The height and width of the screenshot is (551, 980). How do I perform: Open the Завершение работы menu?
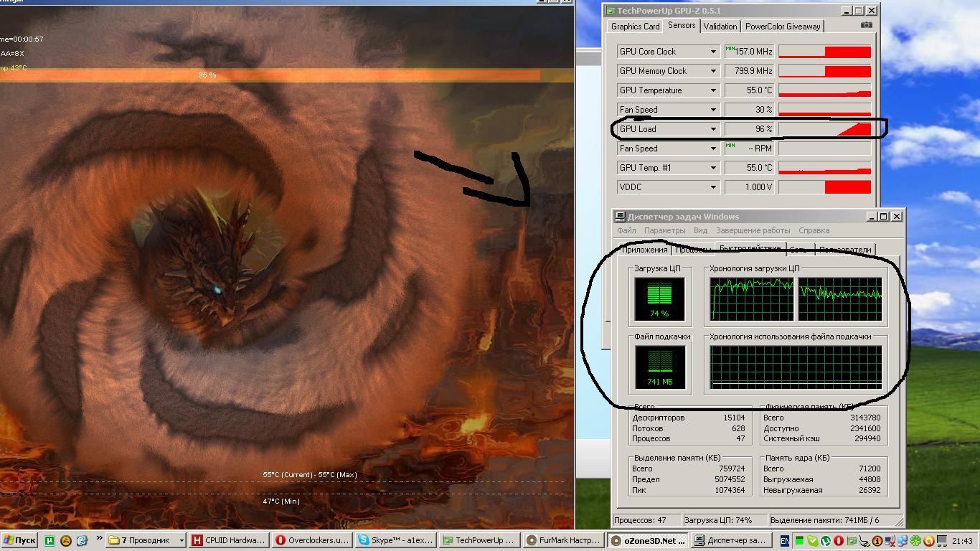(x=753, y=230)
